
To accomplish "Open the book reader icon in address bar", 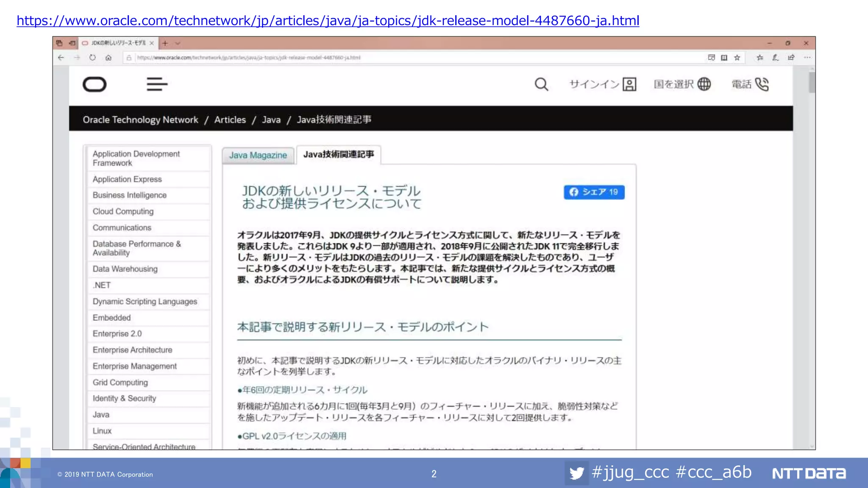I will (x=724, y=58).
